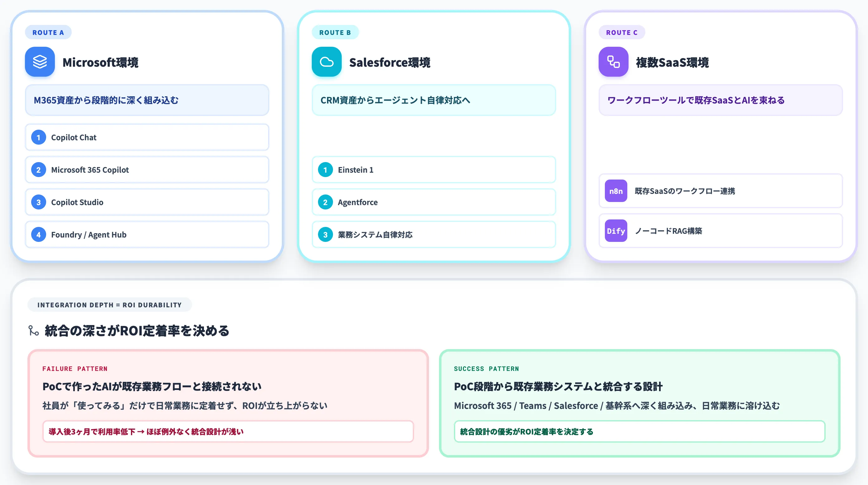
Task: Open the 業務システム自律対応 row
Action: [434, 235]
